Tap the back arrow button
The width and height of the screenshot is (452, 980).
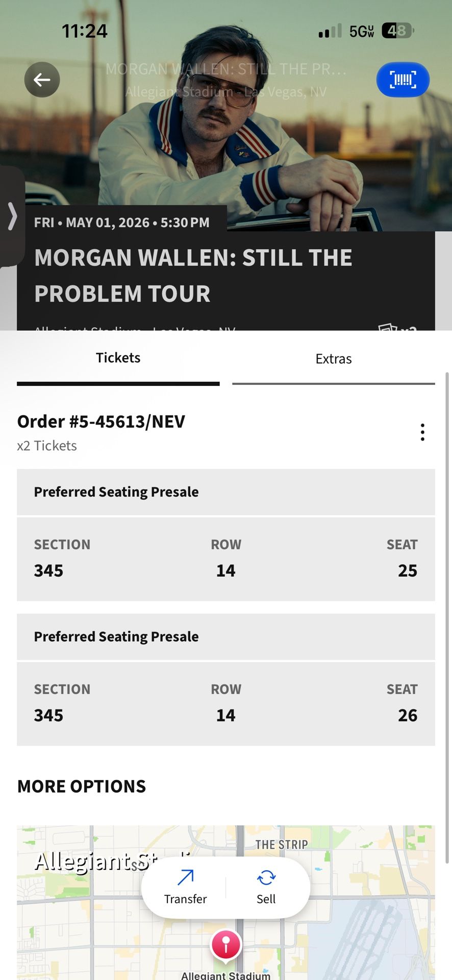tap(42, 80)
